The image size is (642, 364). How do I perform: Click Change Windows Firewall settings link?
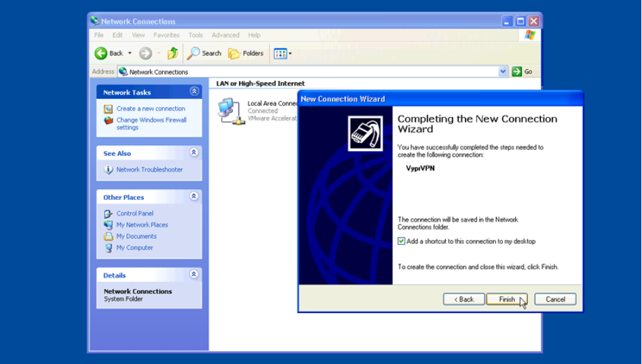pyautogui.click(x=151, y=123)
